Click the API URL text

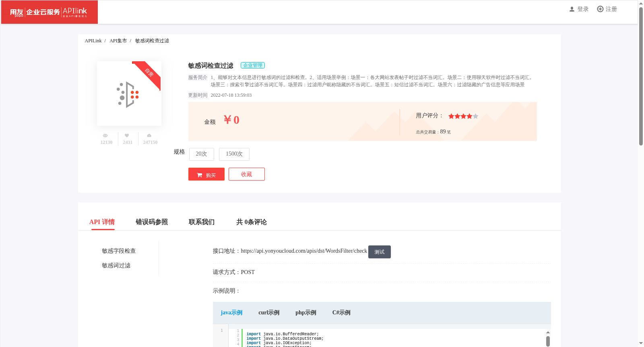coord(304,251)
